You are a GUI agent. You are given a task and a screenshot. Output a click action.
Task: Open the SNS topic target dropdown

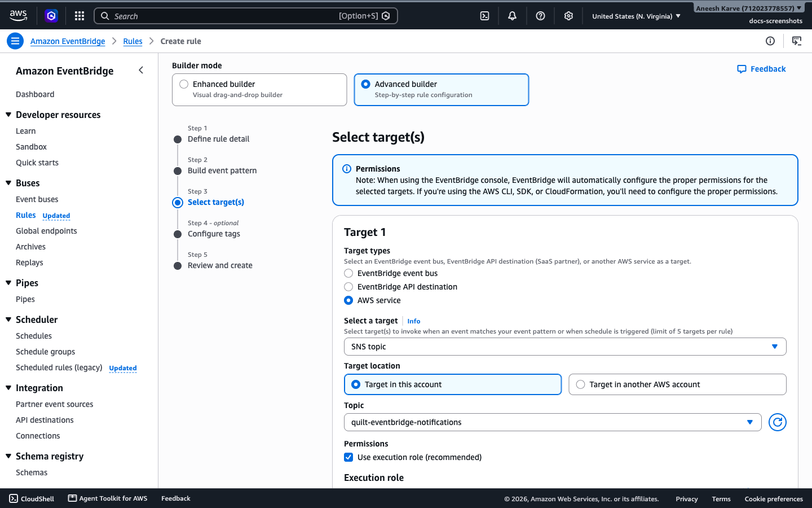coord(565,347)
